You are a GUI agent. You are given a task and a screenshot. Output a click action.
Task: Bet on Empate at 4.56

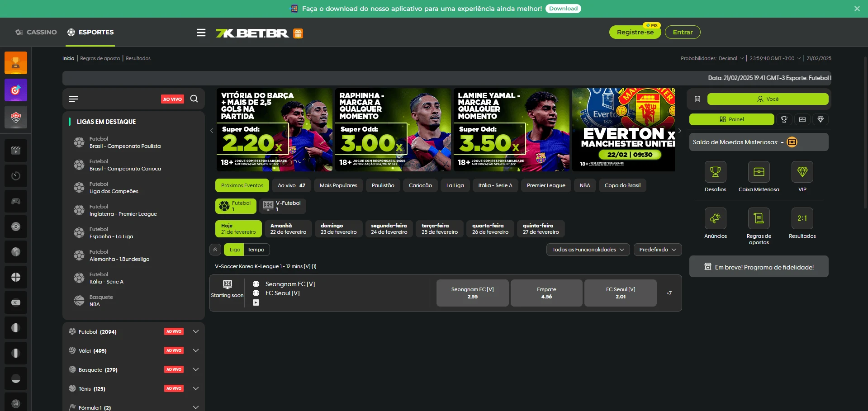(546, 293)
